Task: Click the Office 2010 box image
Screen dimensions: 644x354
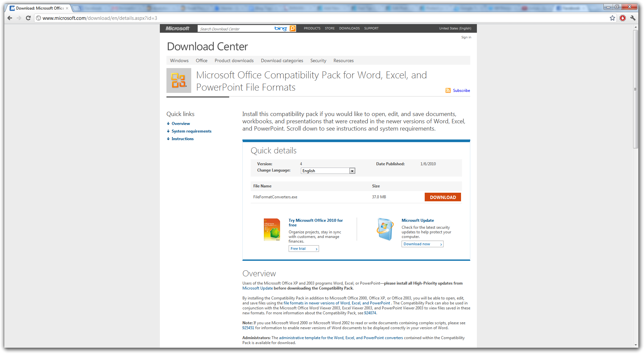Action: pyautogui.click(x=272, y=230)
